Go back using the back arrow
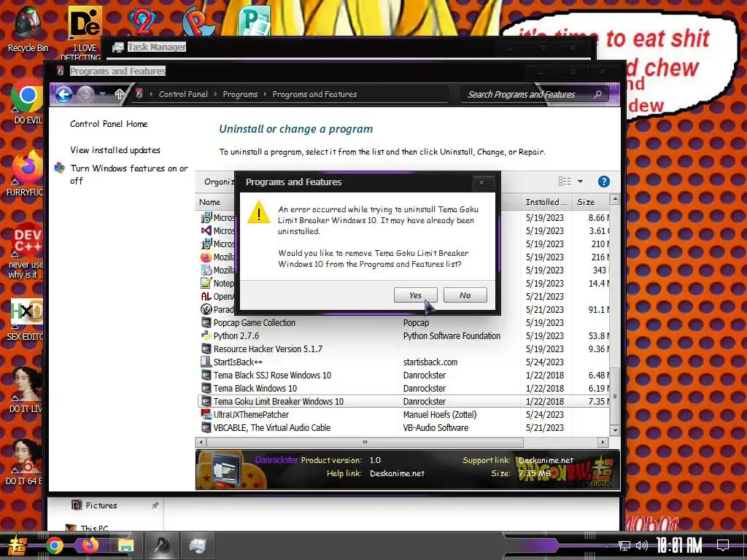Viewport: 747px width, 560px height. click(x=63, y=94)
